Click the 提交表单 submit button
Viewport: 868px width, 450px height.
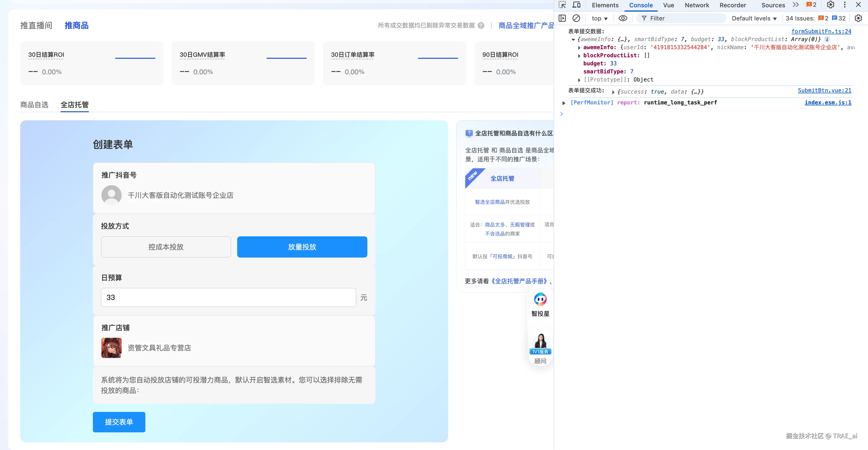[x=119, y=422]
